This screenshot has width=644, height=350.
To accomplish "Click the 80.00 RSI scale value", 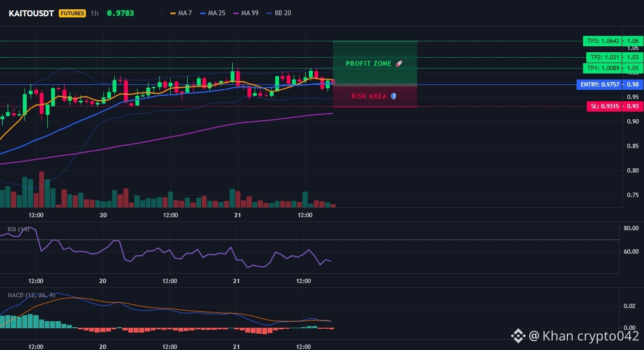I will (631, 228).
